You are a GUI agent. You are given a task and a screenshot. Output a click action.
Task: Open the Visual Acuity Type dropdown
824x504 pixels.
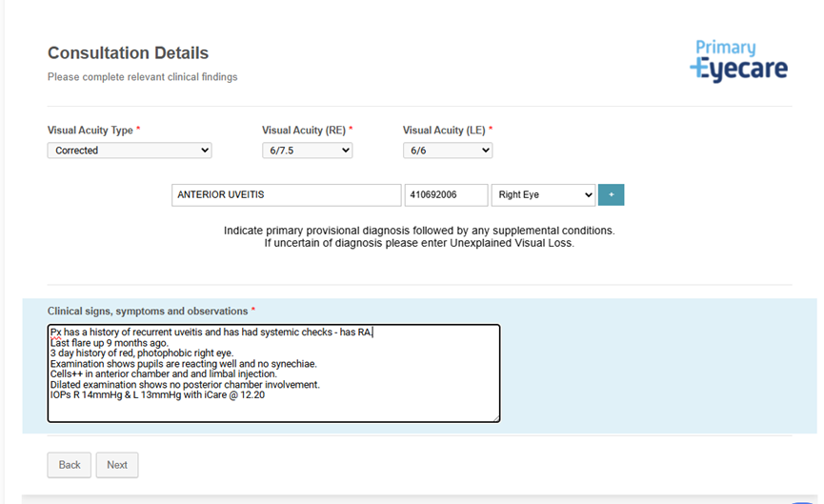pos(130,151)
